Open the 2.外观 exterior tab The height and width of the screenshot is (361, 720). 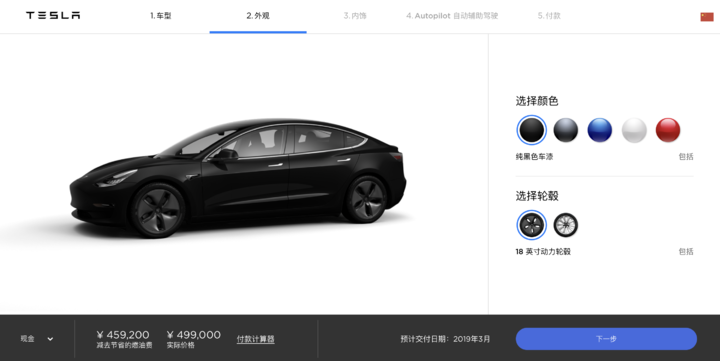[x=258, y=16]
